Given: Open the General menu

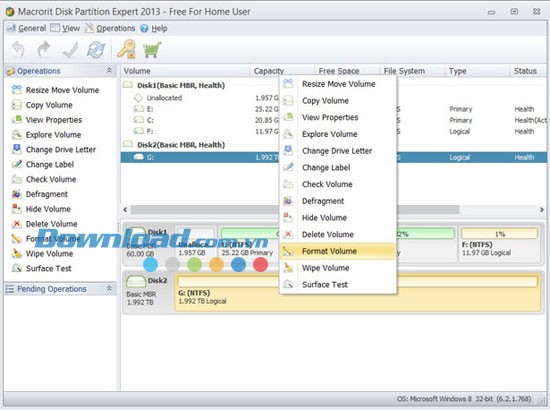Looking at the screenshot, I should pyautogui.click(x=27, y=28).
